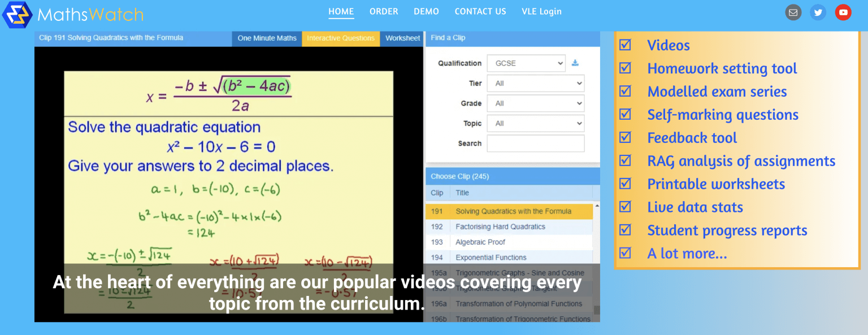Click the checkbox next to Printable worksheets
This screenshot has width=868, height=335.
pos(625,184)
